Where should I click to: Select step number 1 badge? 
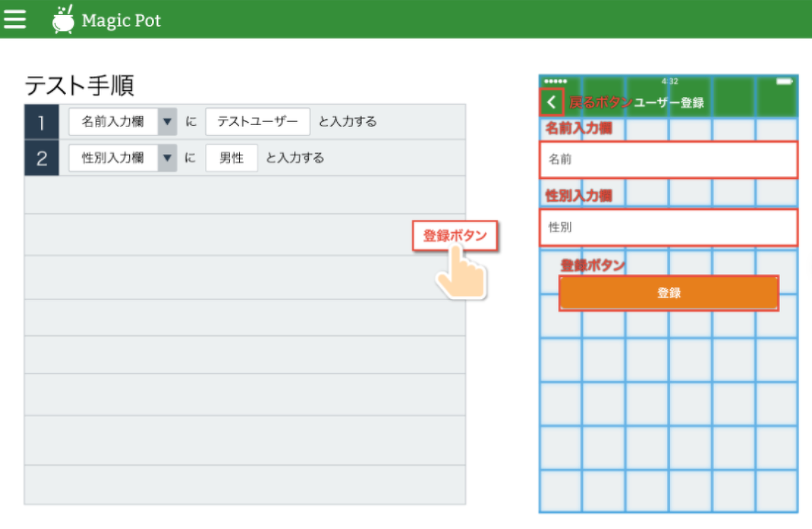coord(40,121)
